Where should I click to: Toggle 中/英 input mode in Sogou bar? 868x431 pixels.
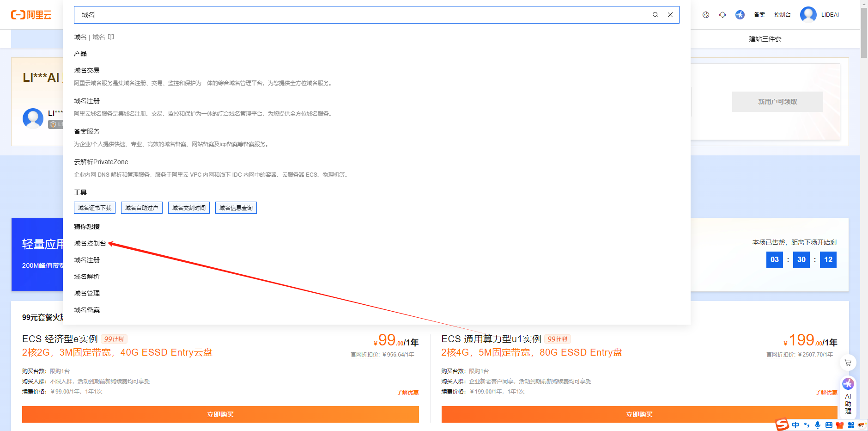(x=795, y=425)
